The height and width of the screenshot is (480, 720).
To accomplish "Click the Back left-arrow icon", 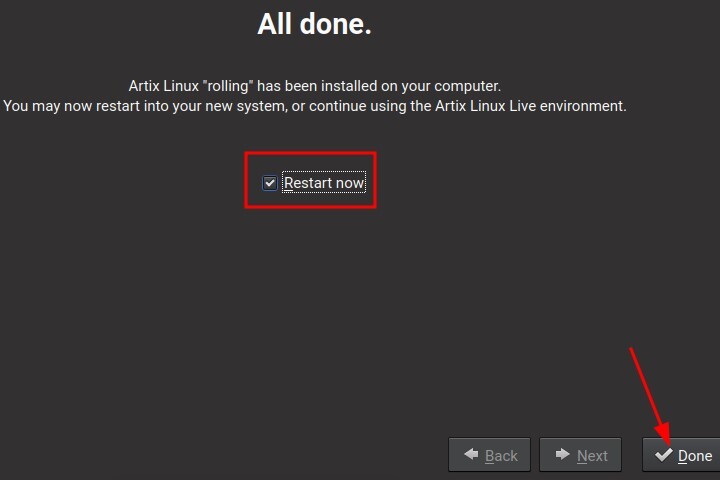I will [470, 455].
